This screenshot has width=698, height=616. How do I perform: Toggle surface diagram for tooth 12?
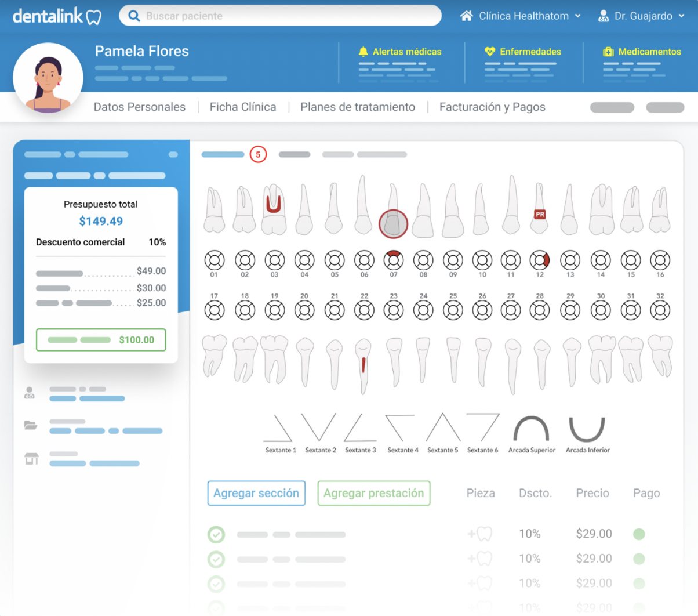(x=540, y=260)
